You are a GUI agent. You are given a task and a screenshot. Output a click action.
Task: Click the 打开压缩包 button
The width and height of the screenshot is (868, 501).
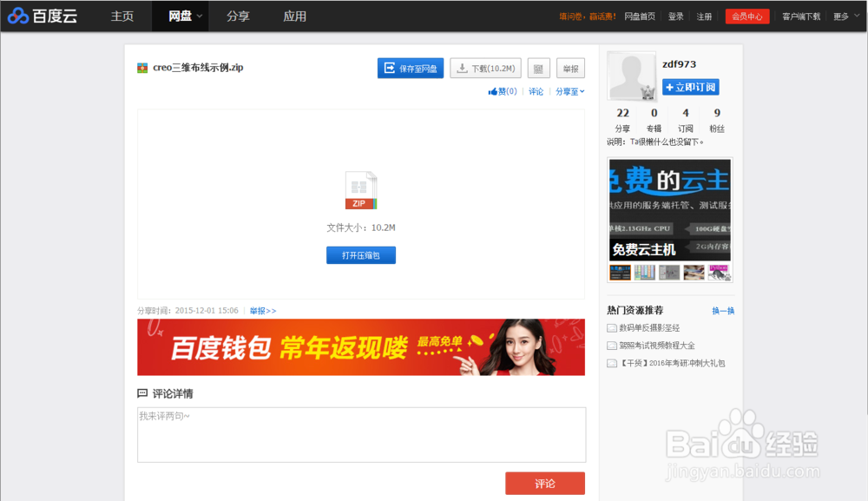point(361,255)
